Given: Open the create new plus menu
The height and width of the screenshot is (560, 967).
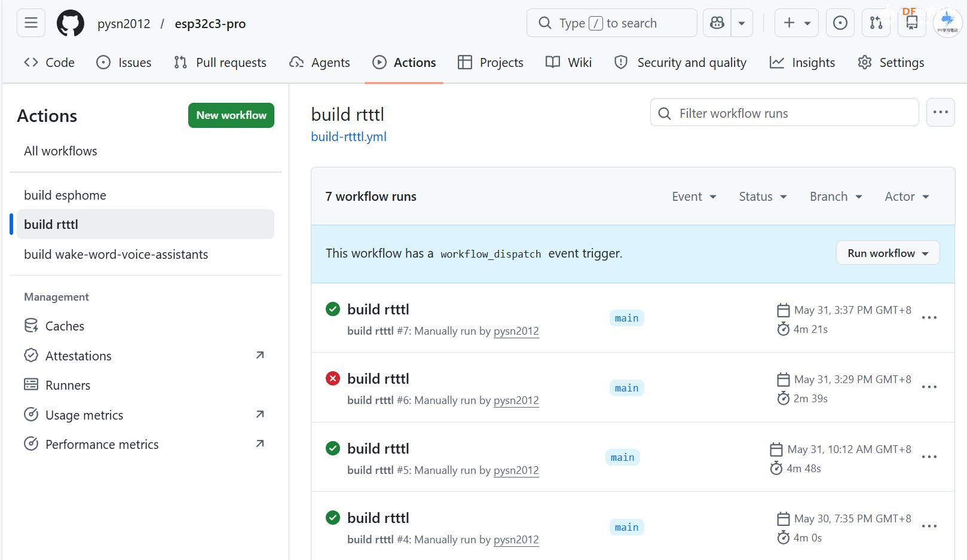Looking at the screenshot, I should click(x=797, y=23).
